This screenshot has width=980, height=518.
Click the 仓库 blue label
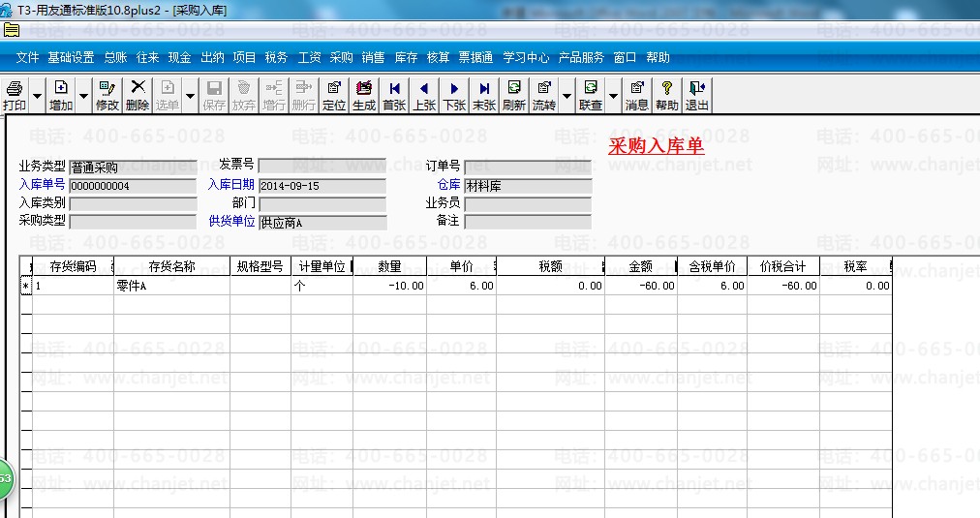click(448, 184)
